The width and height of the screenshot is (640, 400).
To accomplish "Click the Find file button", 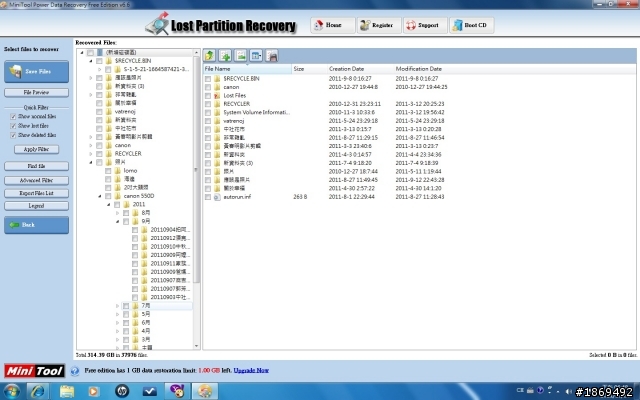I will pos(36,166).
